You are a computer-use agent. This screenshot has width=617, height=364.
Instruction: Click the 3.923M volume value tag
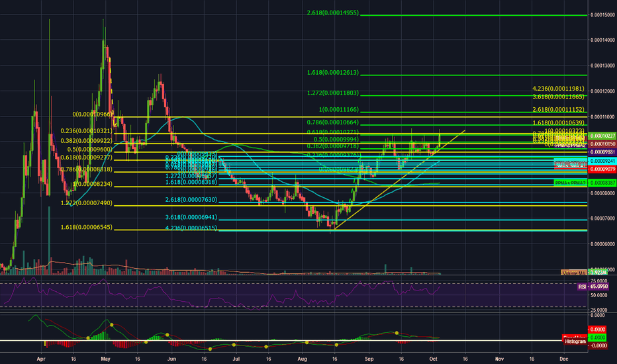pos(598,272)
